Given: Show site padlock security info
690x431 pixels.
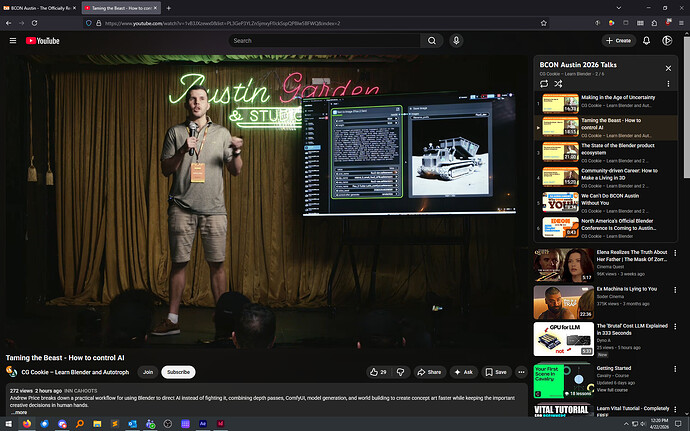Looking at the screenshot, I should pyautogui.click(x=99, y=23).
